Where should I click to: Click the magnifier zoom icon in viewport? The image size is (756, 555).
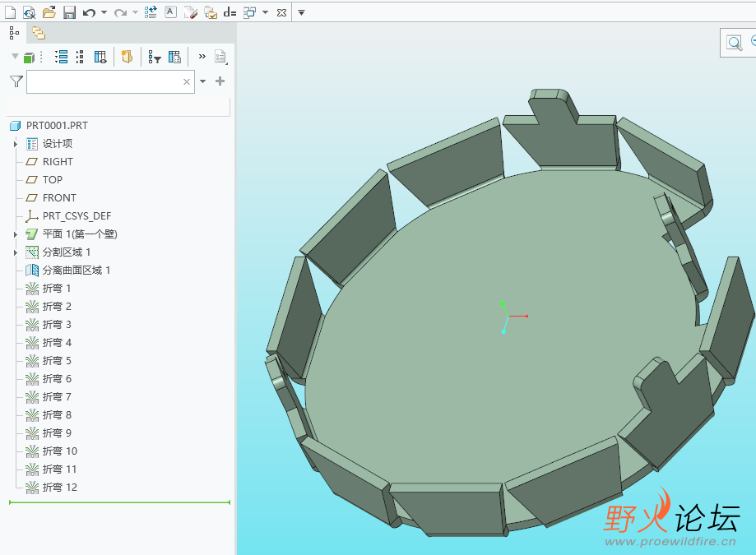(x=734, y=42)
